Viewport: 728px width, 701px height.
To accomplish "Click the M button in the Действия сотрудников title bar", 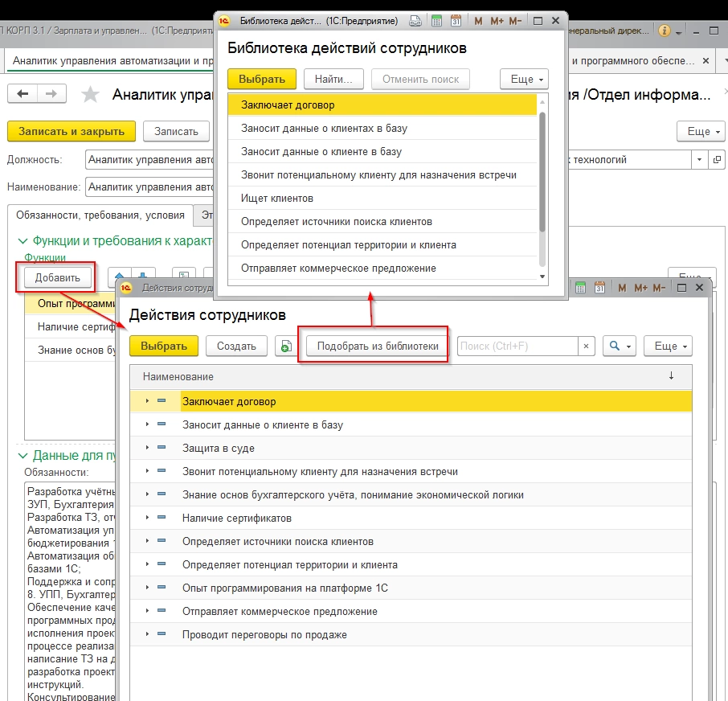I will click(622, 288).
